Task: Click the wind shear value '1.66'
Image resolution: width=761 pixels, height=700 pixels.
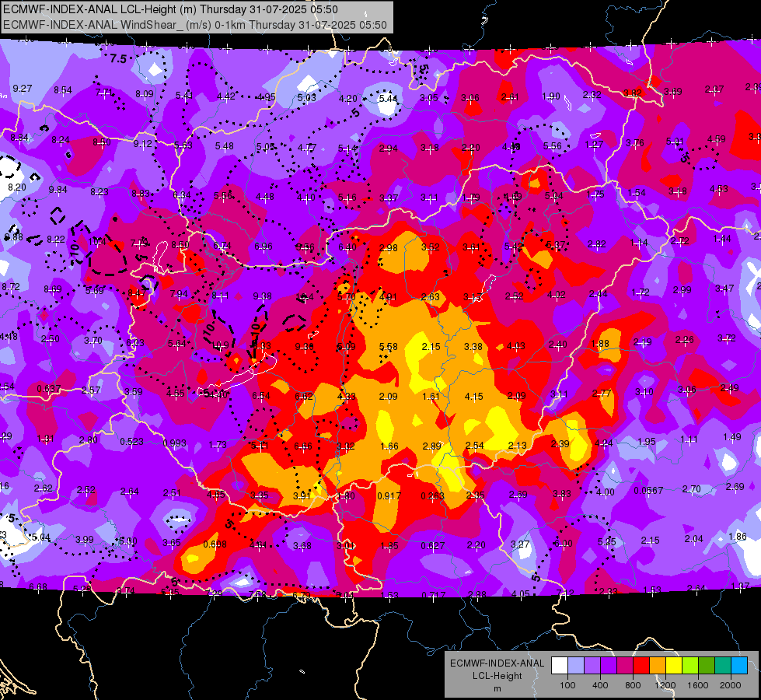Action: point(389,446)
